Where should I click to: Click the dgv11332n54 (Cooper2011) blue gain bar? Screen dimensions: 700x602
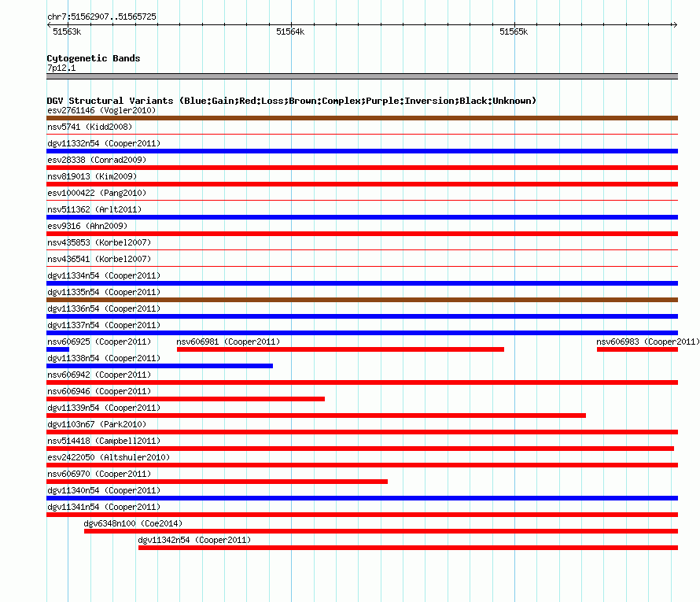tap(362, 151)
